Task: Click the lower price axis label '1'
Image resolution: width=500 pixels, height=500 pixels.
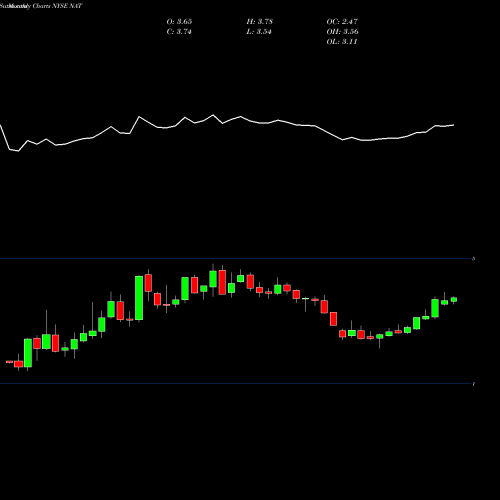Action: 474,384
